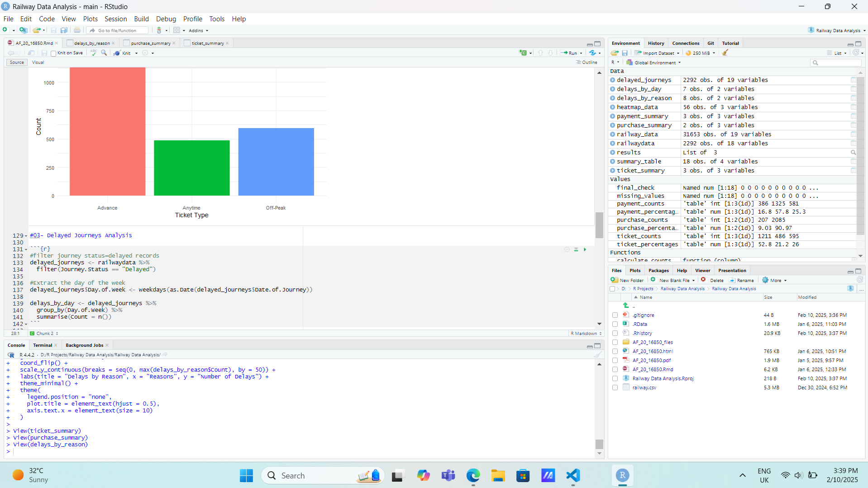Screen dimensions: 868x488
Task: Open the Plots menu in menu bar
Action: [x=90, y=19]
